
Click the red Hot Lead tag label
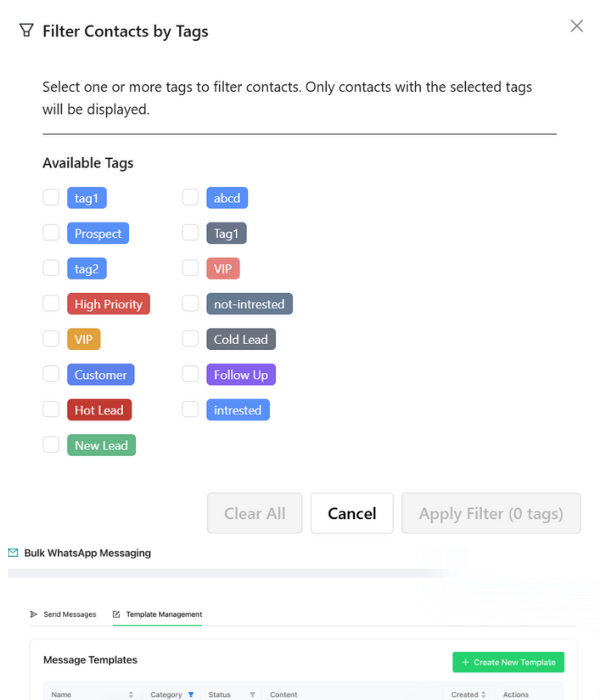(x=100, y=410)
